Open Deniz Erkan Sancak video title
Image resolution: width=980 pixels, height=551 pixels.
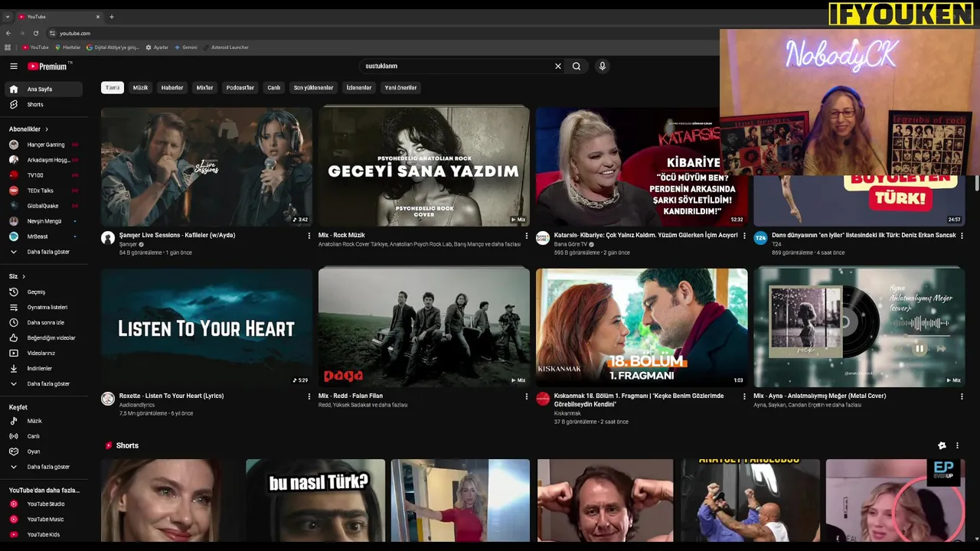tap(864, 235)
